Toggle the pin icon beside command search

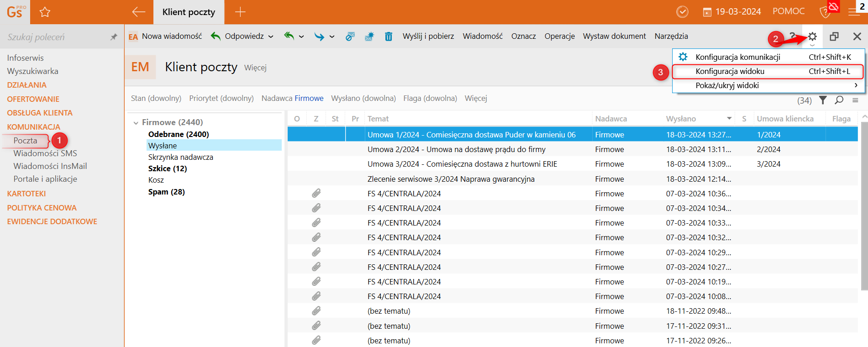114,37
